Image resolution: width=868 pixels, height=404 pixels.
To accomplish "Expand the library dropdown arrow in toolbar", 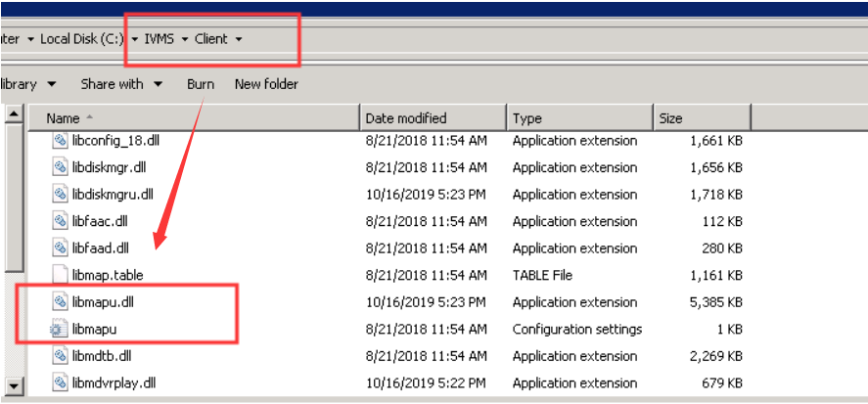I will pyautogui.click(x=52, y=85).
